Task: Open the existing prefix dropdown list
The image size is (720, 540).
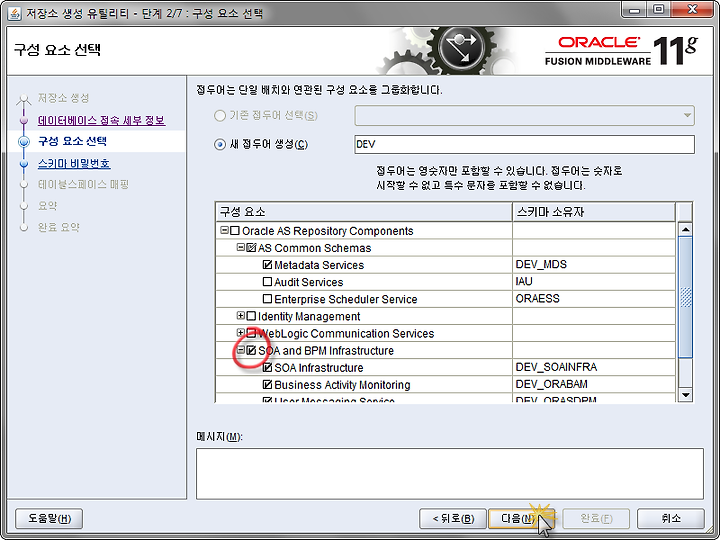Action: click(x=687, y=116)
